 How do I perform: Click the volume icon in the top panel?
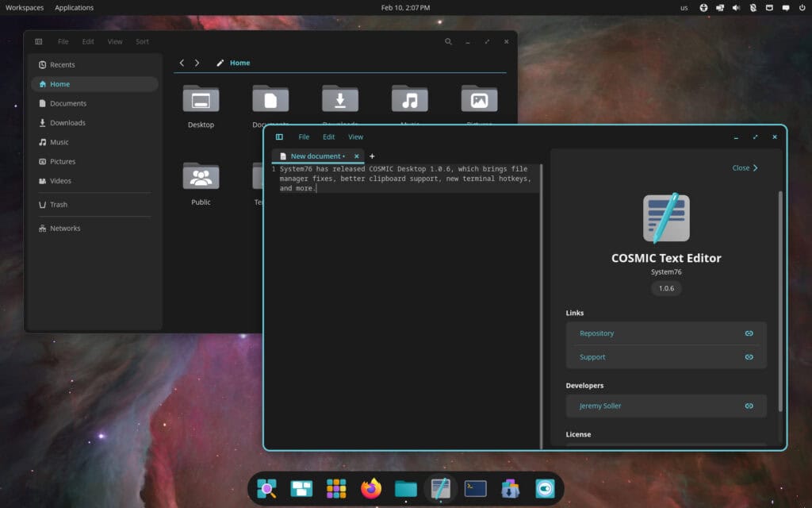point(736,7)
